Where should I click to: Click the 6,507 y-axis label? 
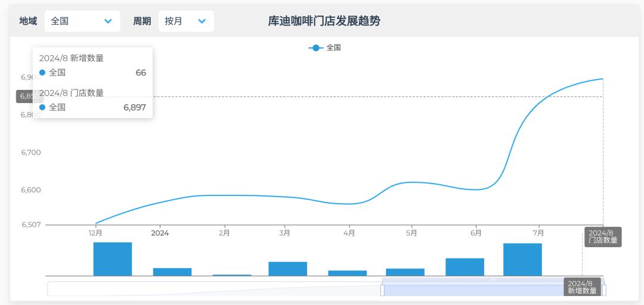(x=31, y=225)
